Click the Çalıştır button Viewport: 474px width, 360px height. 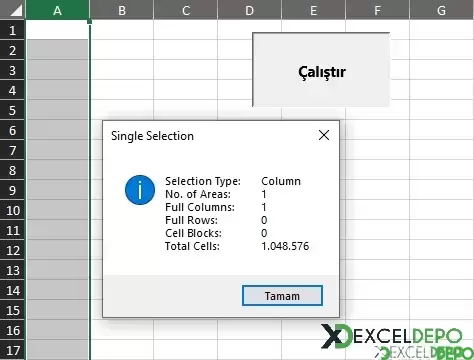tap(321, 70)
